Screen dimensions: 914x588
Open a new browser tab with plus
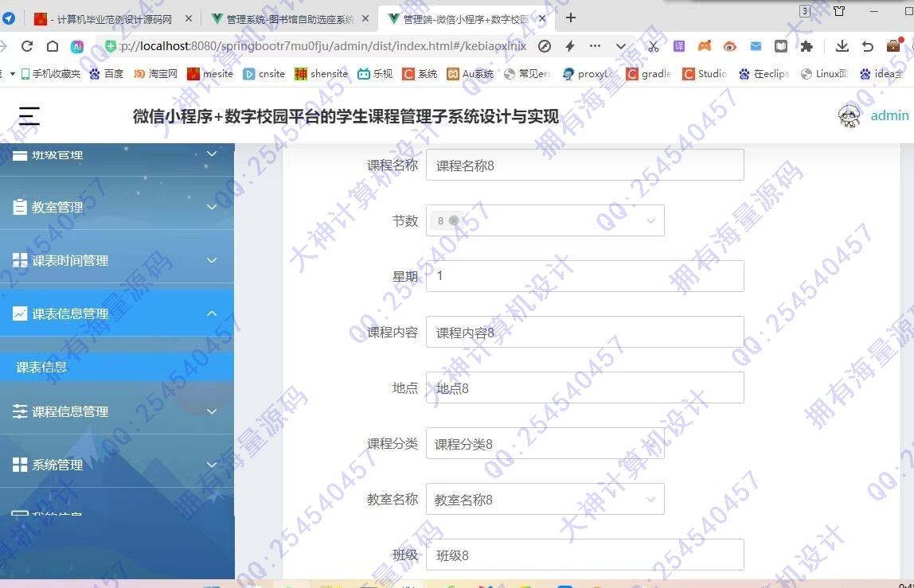(571, 18)
